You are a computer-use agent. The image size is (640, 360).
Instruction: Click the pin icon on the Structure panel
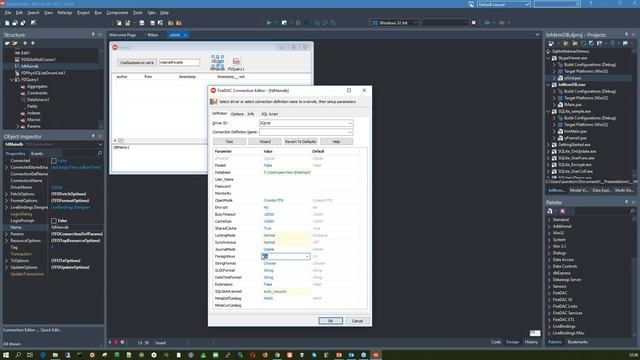click(93, 35)
